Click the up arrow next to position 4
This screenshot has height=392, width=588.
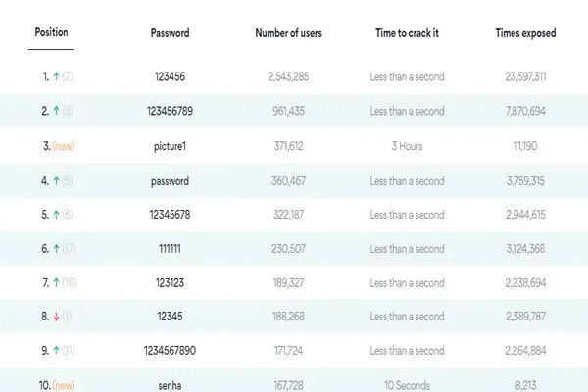55,181
